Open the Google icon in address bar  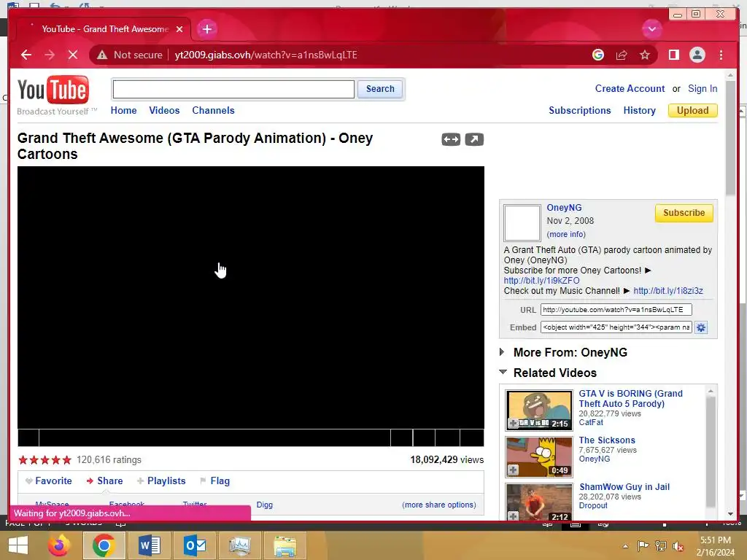click(x=598, y=55)
